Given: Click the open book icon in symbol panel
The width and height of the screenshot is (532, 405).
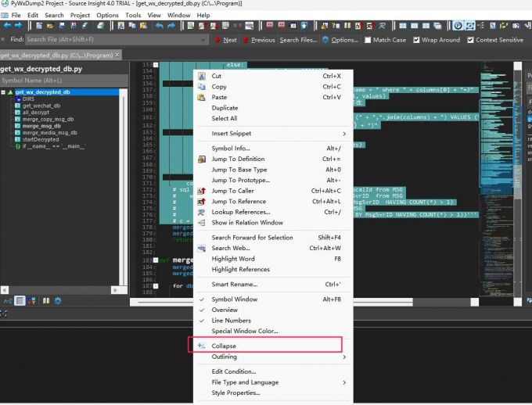Looking at the screenshot, I should (46, 301).
